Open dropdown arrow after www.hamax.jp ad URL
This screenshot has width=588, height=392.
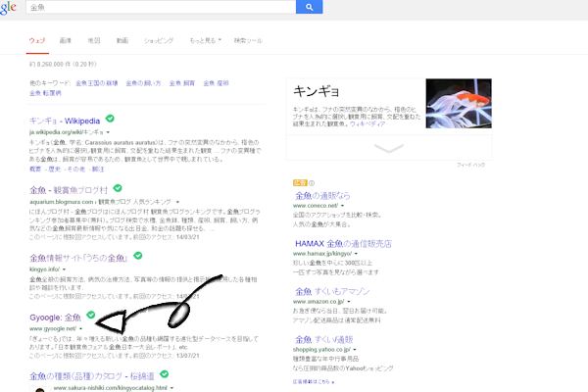tap(356, 254)
